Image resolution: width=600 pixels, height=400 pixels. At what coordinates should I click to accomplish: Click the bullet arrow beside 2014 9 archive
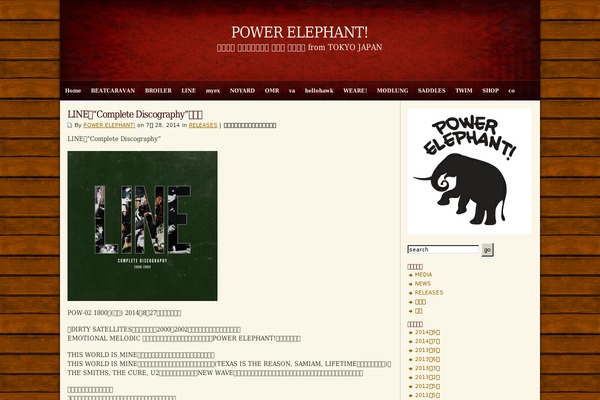pyautogui.click(x=411, y=333)
